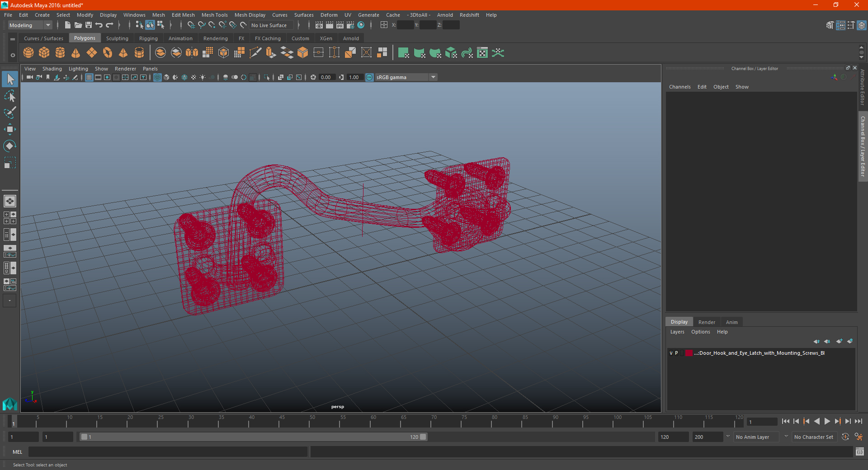The height and width of the screenshot is (470, 868).
Task: Go to start of playback range
Action: (785, 421)
